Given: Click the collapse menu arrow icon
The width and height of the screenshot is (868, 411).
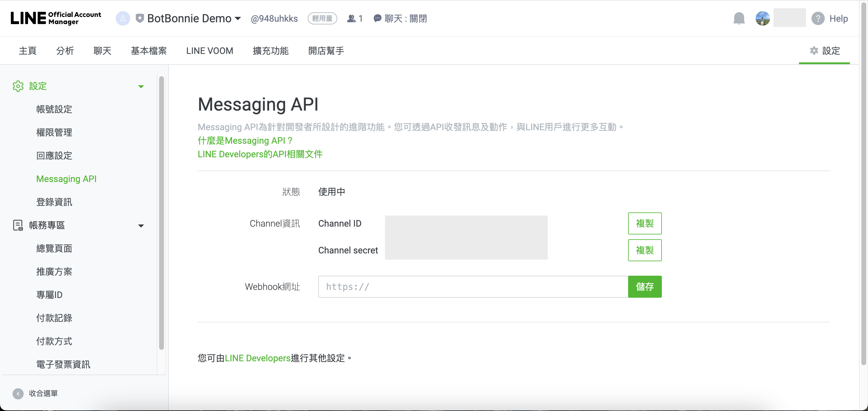Looking at the screenshot, I should pos(18,393).
